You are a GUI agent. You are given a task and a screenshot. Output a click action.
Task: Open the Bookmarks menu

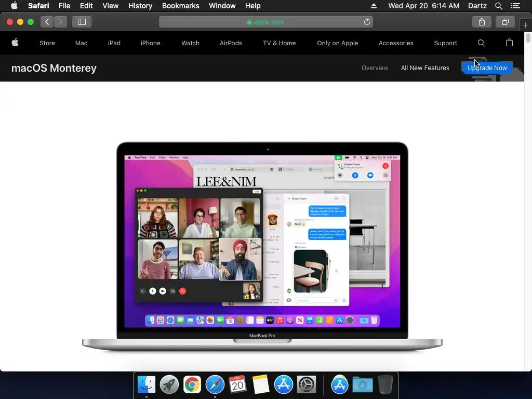point(180,6)
